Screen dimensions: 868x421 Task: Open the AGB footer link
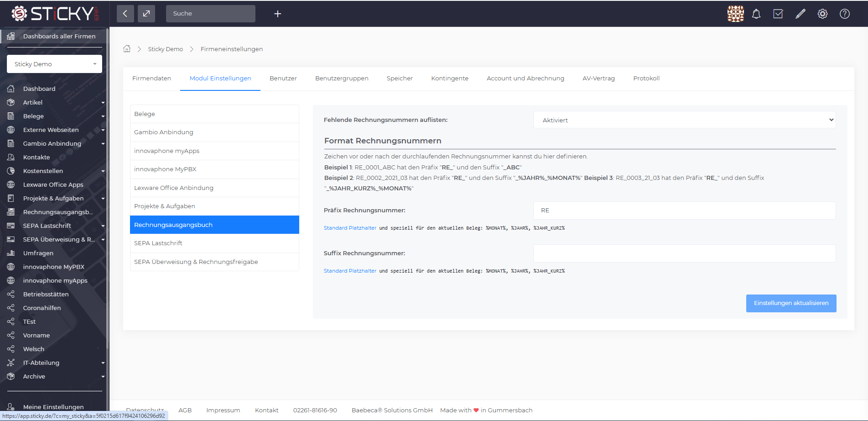[x=185, y=410]
